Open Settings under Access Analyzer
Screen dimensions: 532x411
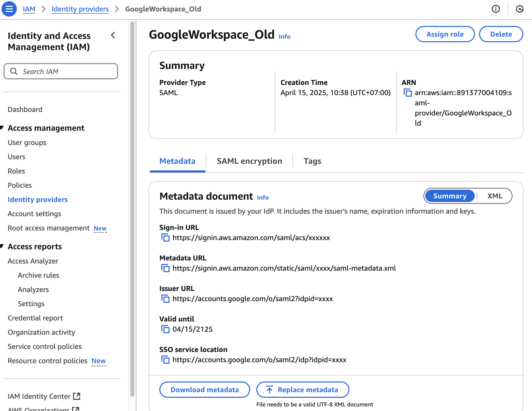click(x=31, y=304)
